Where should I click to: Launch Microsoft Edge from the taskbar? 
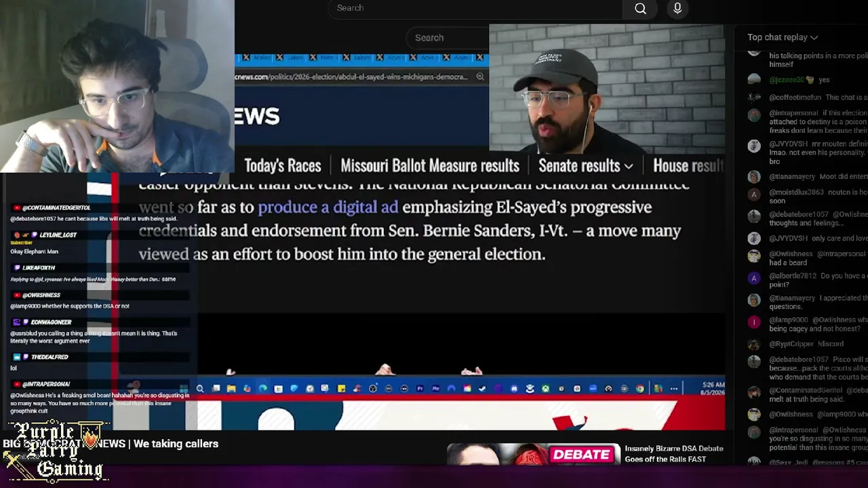click(262, 388)
